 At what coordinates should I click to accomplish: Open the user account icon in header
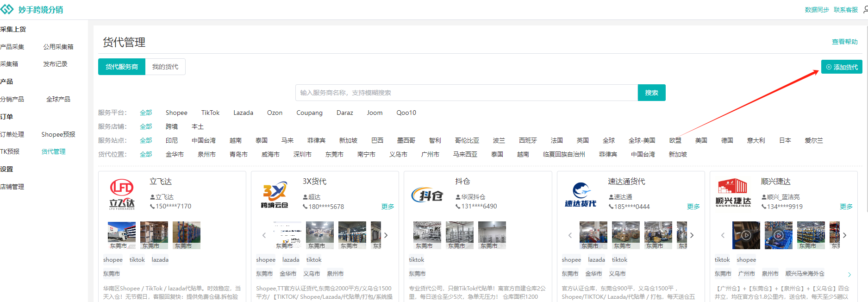pyautogui.click(x=865, y=9)
